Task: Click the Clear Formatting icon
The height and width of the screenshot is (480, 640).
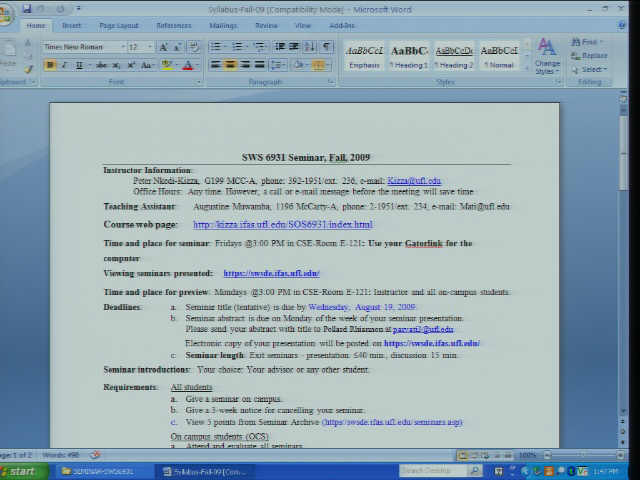Action: pos(194,47)
